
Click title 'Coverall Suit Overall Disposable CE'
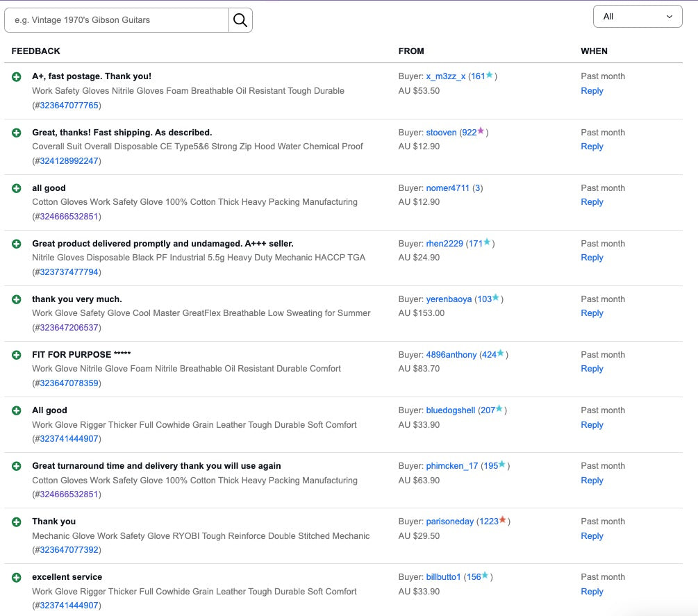click(198, 147)
